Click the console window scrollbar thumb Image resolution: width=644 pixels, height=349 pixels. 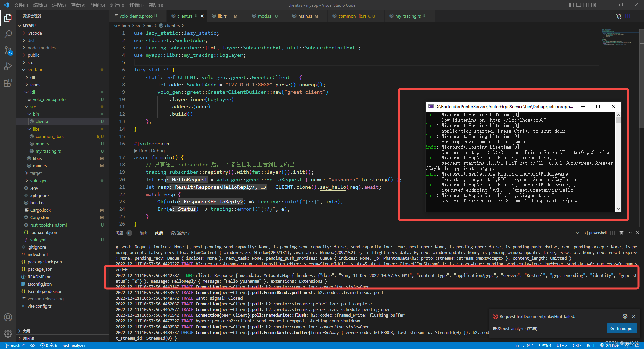(x=618, y=120)
